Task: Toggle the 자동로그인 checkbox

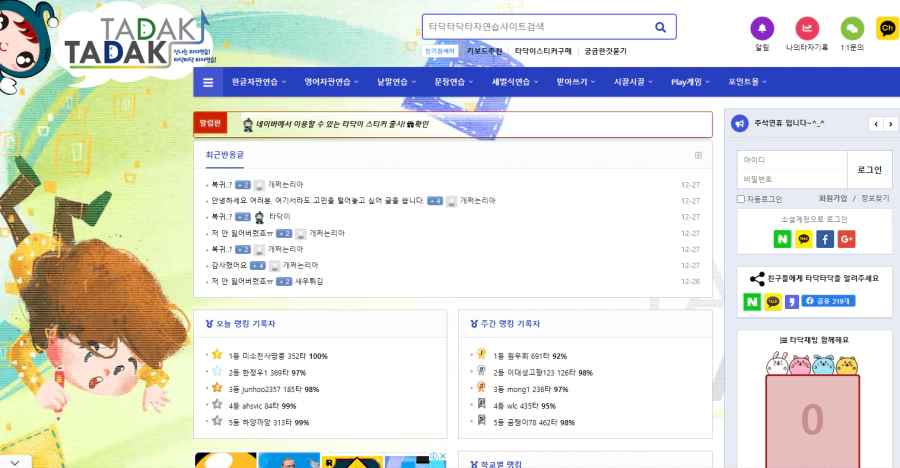Action: (x=740, y=199)
